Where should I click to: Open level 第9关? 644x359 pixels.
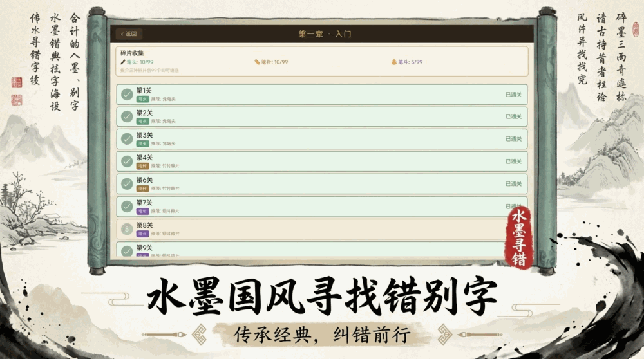point(321,250)
